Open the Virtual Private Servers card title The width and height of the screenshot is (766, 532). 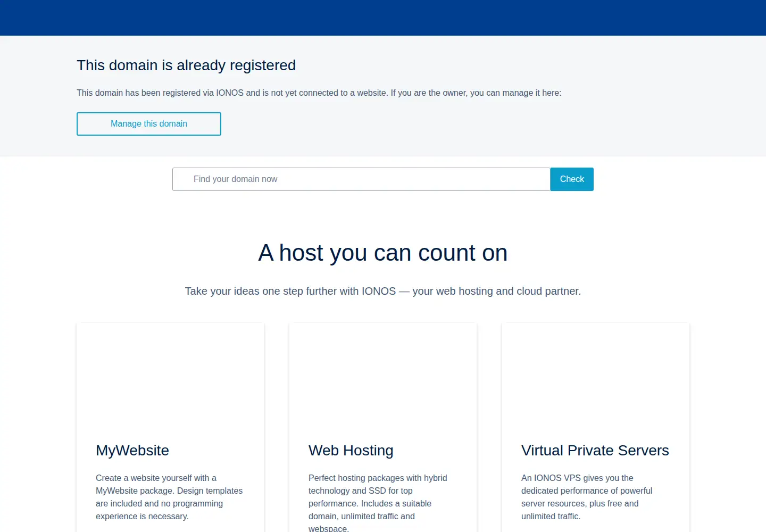(x=595, y=451)
